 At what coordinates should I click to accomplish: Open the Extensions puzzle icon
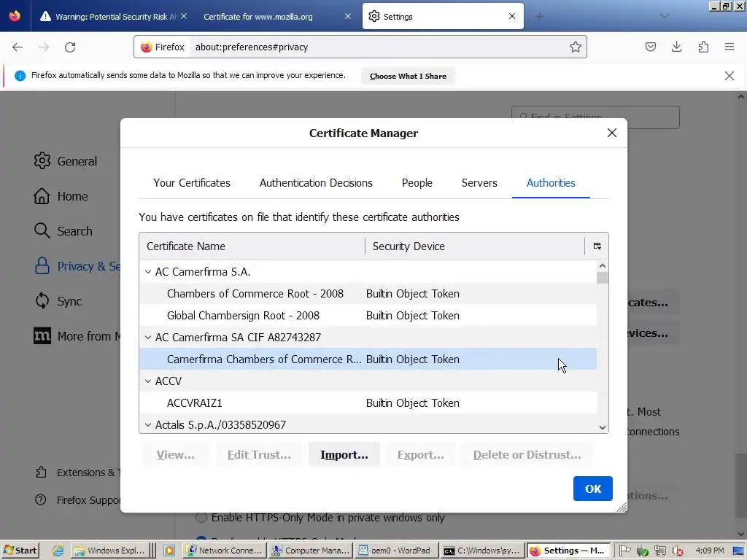[x=703, y=47]
